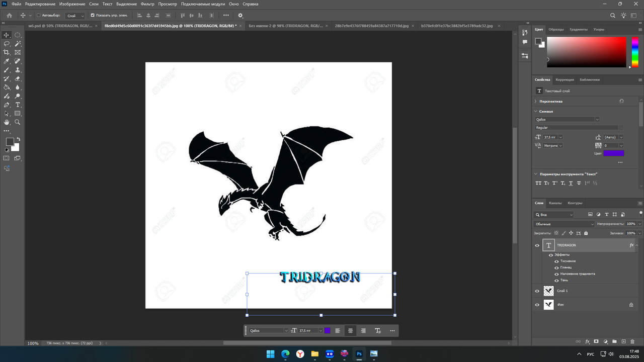Open File Explorer from the taskbar

pyautogui.click(x=315, y=354)
